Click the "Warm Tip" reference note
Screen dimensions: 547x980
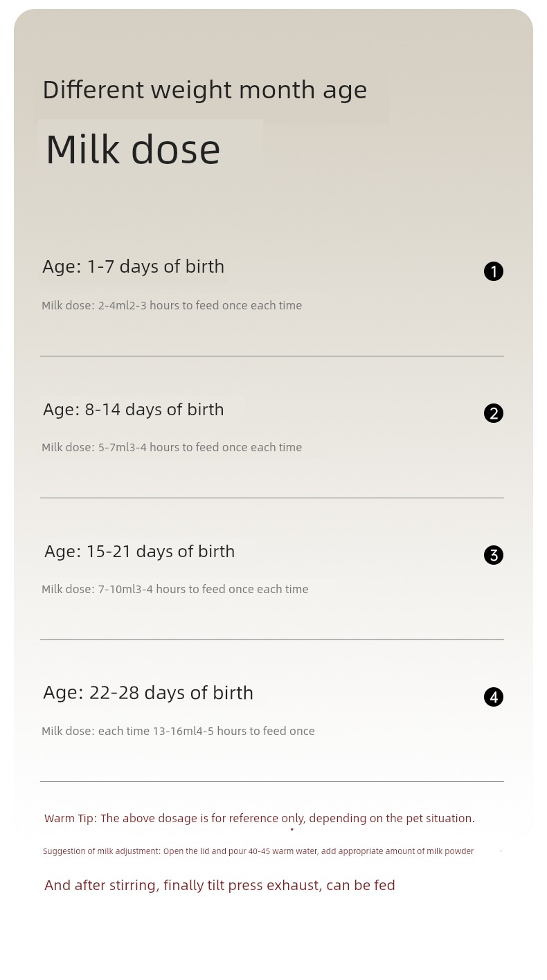pyautogui.click(x=260, y=818)
